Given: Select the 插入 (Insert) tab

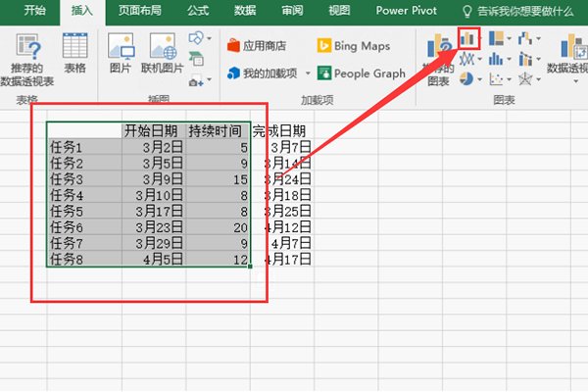Looking at the screenshot, I should (81, 11).
